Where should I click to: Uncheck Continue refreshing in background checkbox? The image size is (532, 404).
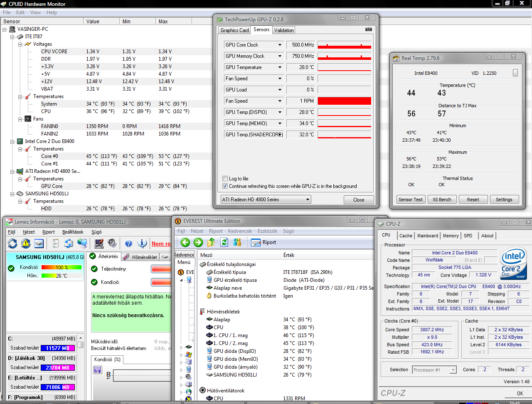(225, 186)
